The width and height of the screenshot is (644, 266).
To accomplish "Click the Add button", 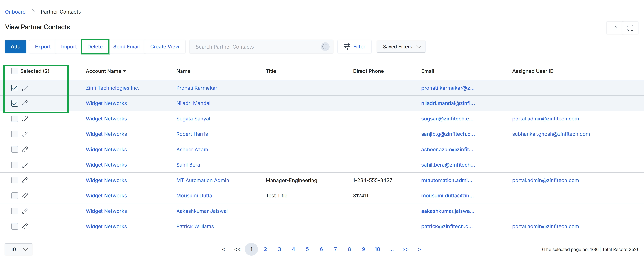I will click(16, 47).
